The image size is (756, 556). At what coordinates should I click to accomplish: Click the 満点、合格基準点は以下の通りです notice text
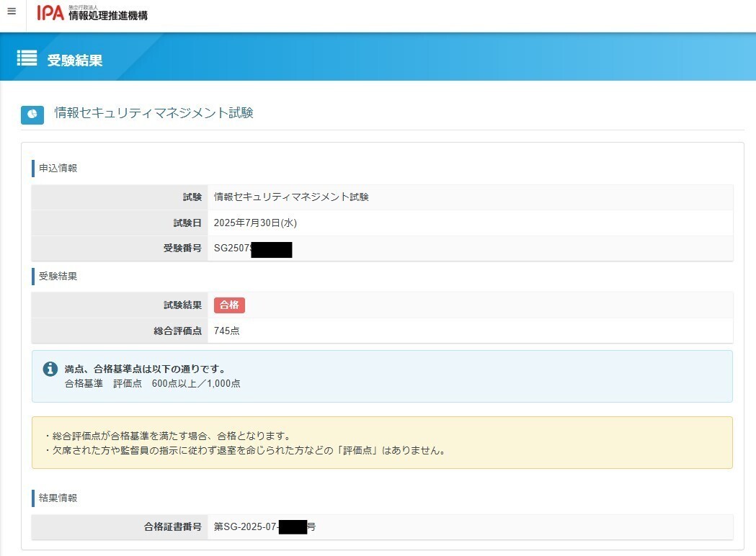point(145,369)
